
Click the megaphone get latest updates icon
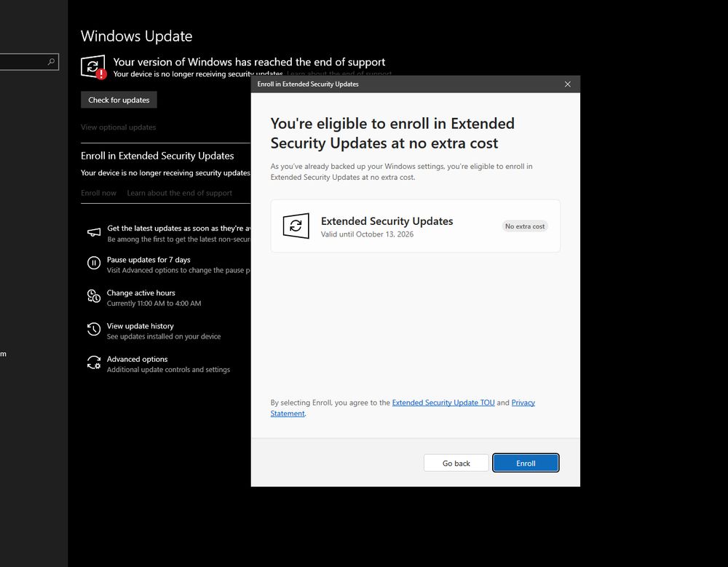(x=94, y=232)
